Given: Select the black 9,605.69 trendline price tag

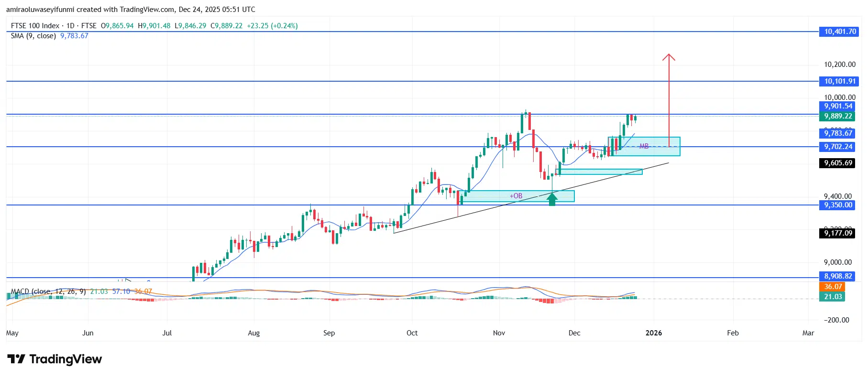Looking at the screenshot, I should (x=838, y=163).
